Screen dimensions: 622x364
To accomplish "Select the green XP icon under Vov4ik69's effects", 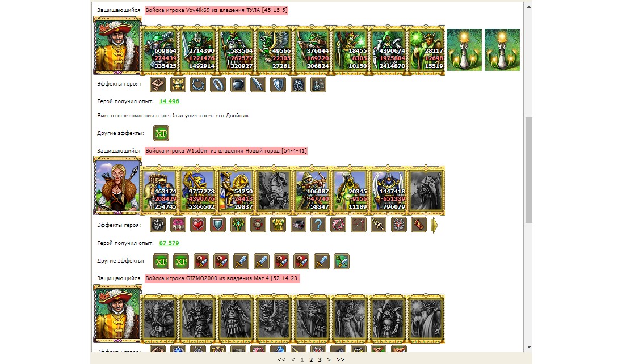I will click(161, 133).
